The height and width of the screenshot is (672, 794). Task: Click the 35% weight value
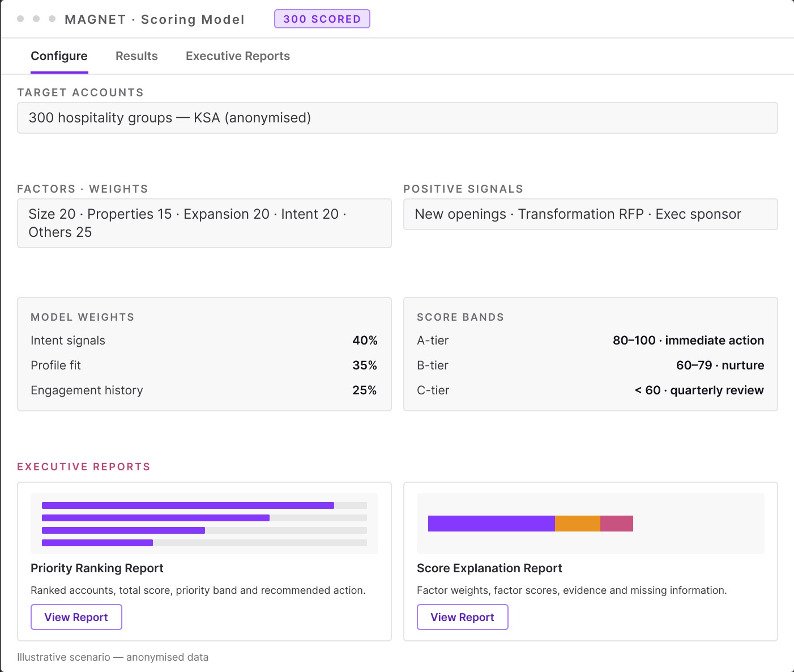pyautogui.click(x=365, y=365)
